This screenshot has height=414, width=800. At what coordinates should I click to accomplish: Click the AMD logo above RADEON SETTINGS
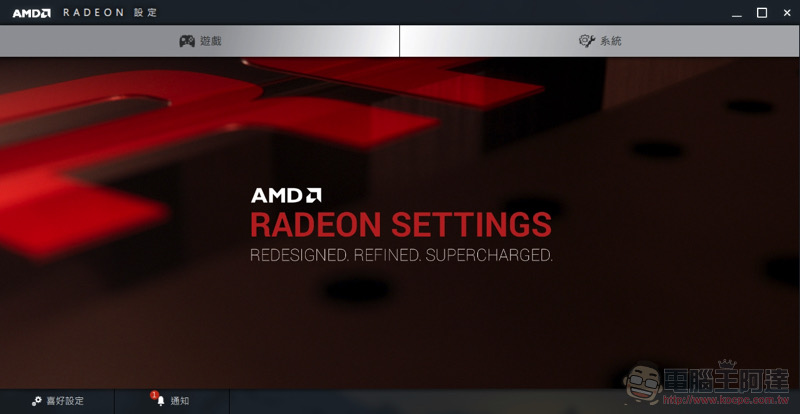pyautogui.click(x=286, y=196)
